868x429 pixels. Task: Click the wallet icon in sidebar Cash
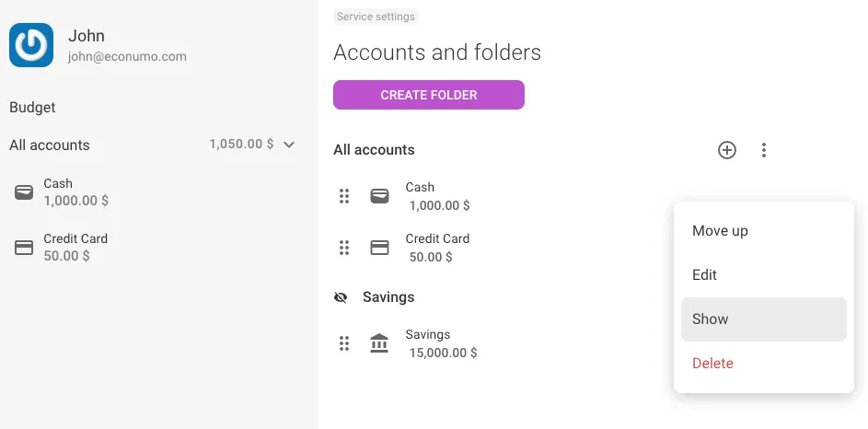point(24,192)
